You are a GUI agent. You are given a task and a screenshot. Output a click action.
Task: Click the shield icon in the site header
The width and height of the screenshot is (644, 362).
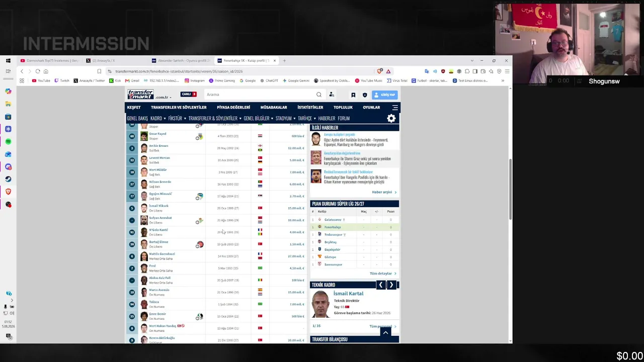(365, 95)
